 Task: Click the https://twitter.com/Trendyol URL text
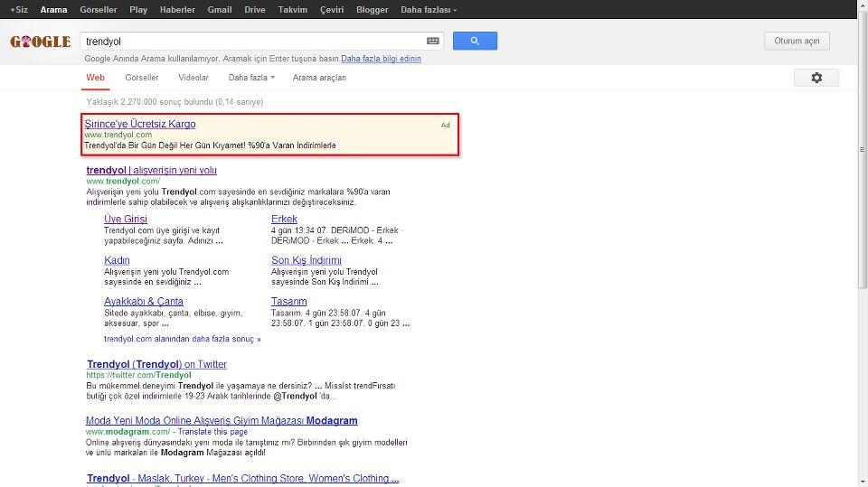138,375
